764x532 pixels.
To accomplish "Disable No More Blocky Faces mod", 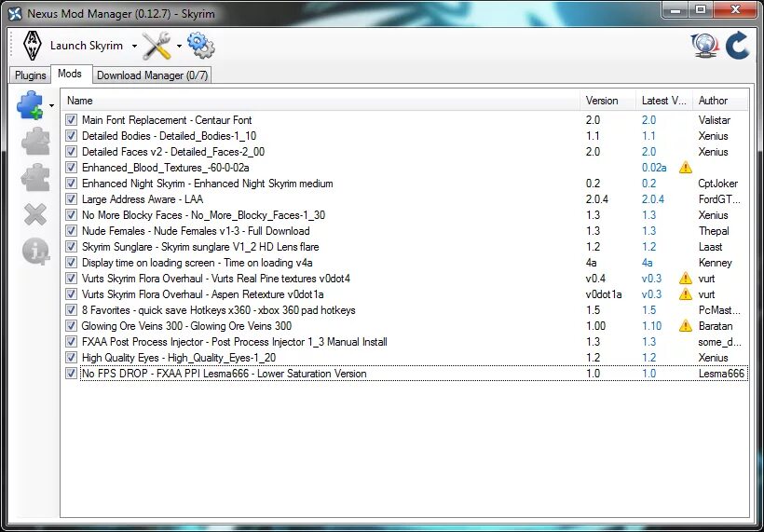I will (71, 215).
